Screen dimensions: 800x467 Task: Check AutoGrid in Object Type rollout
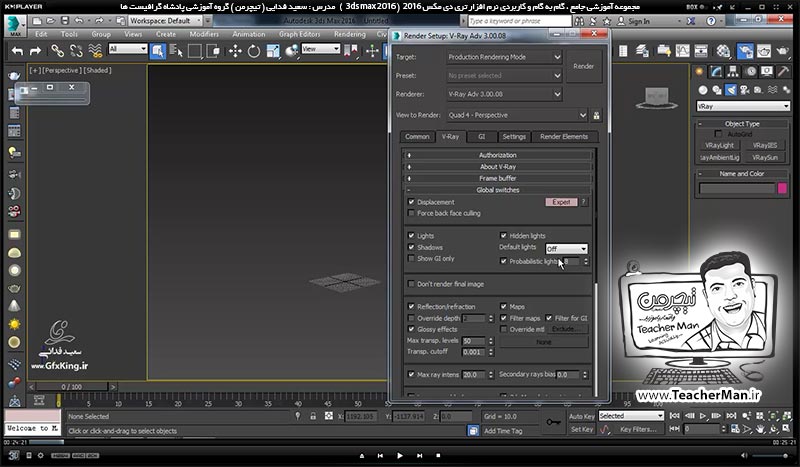click(x=718, y=134)
